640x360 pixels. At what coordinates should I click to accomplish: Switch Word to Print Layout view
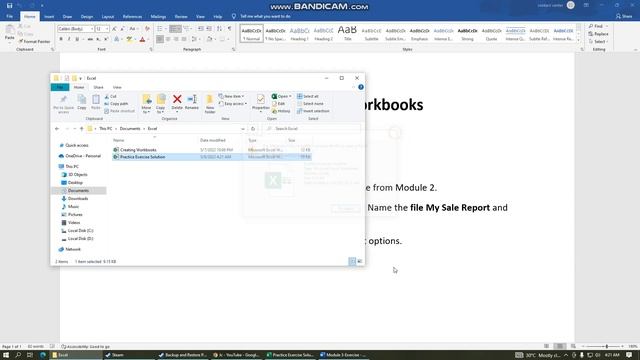pos(560,346)
